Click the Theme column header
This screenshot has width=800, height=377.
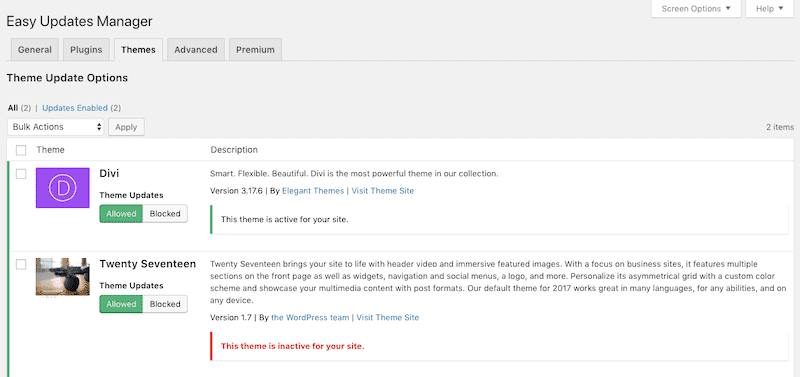[x=51, y=150]
